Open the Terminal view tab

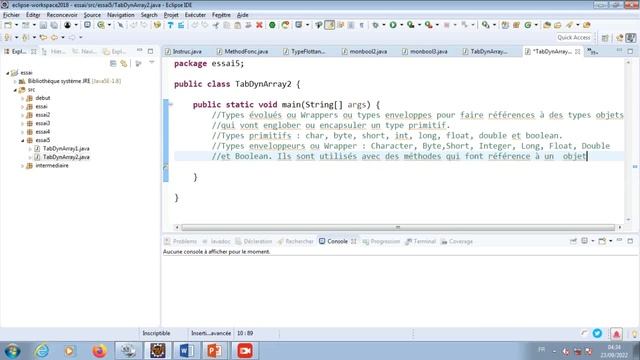[420, 241]
